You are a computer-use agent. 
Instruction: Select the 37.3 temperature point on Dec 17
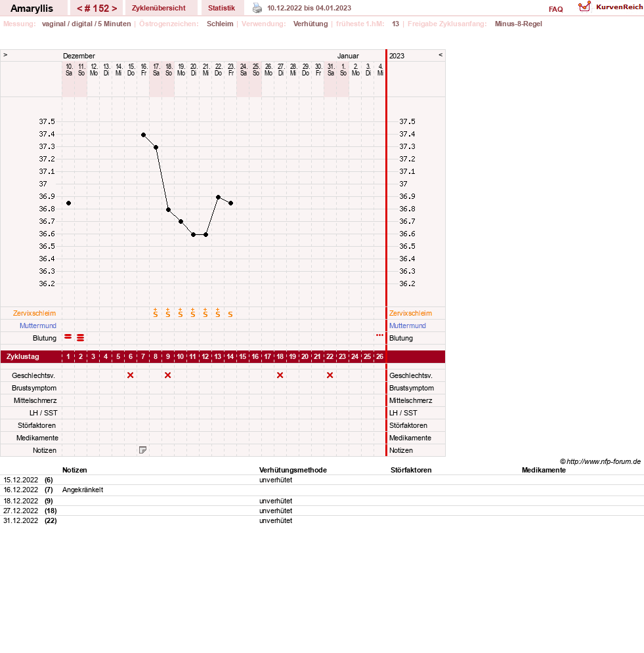click(156, 148)
